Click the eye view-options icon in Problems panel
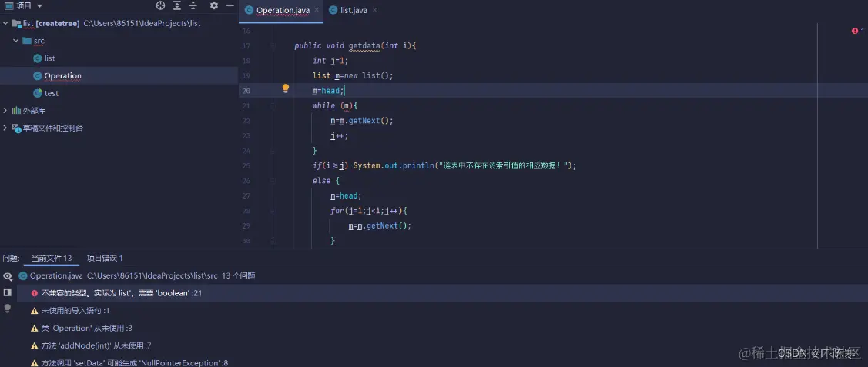Viewport: 868px width, 367px height. (8, 275)
